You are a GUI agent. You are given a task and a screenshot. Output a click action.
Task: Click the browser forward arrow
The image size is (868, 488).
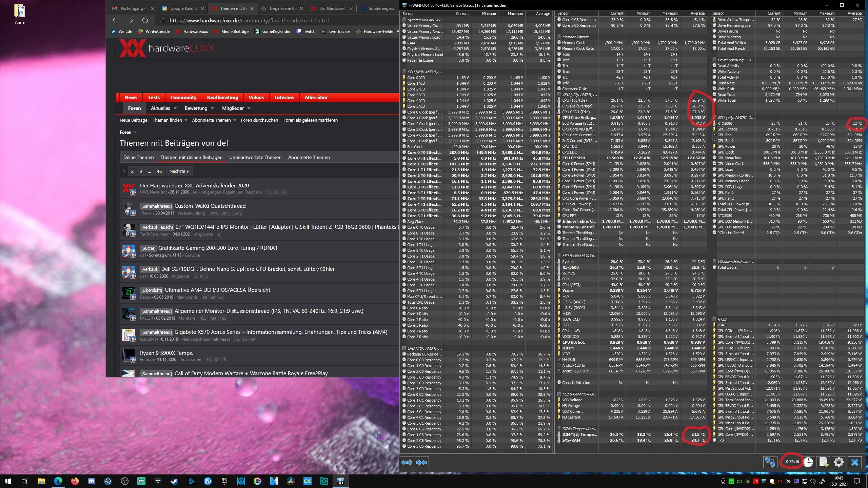(130, 20)
